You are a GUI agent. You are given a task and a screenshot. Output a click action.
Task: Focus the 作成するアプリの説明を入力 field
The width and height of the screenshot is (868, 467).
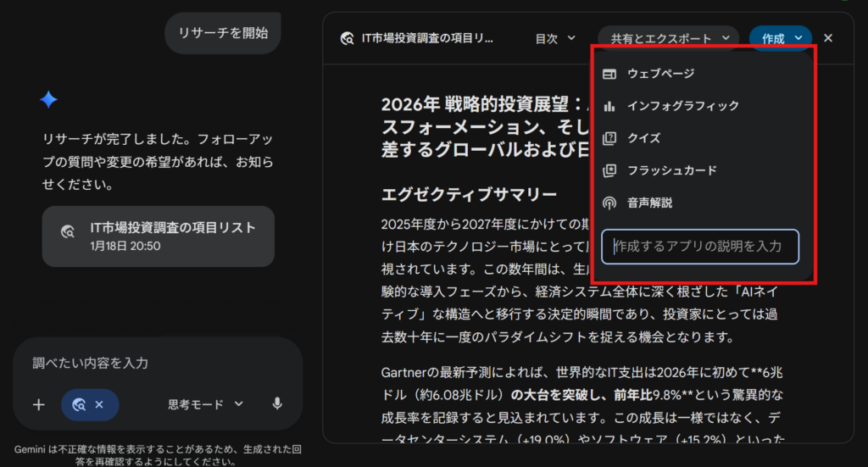point(700,247)
